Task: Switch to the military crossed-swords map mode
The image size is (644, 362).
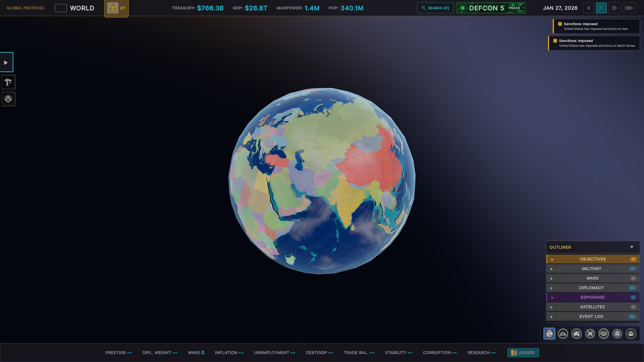Action: pyautogui.click(x=590, y=334)
